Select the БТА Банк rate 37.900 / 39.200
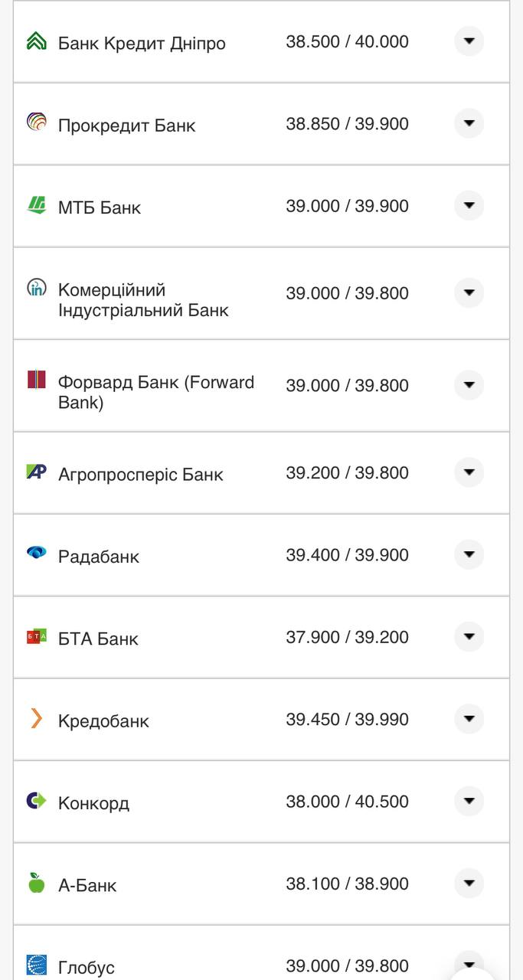This screenshot has width=523, height=980. pyautogui.click(x=347, y=637)
